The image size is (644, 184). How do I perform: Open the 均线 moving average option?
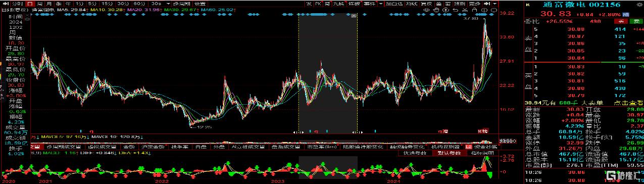[x=411, y=4]
